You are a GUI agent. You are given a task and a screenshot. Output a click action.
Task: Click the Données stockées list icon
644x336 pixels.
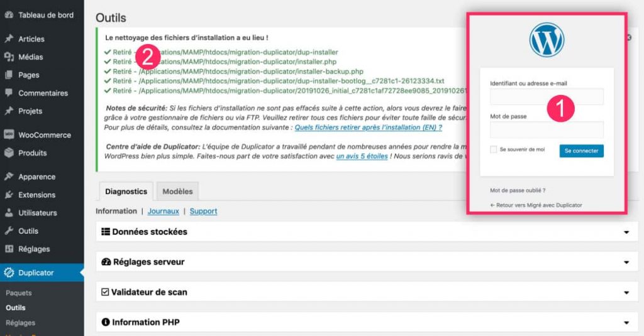(106, 232)
